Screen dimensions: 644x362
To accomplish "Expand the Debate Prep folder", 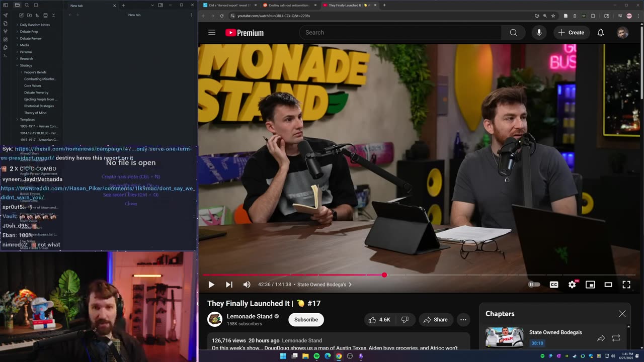I will pos(29,32).
